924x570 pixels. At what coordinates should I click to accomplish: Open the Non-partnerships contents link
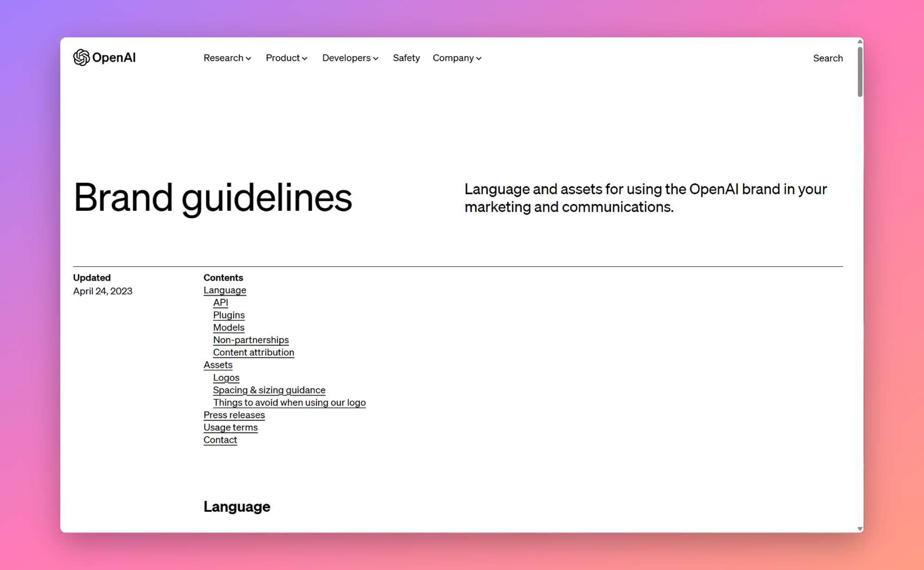[251, 340]
